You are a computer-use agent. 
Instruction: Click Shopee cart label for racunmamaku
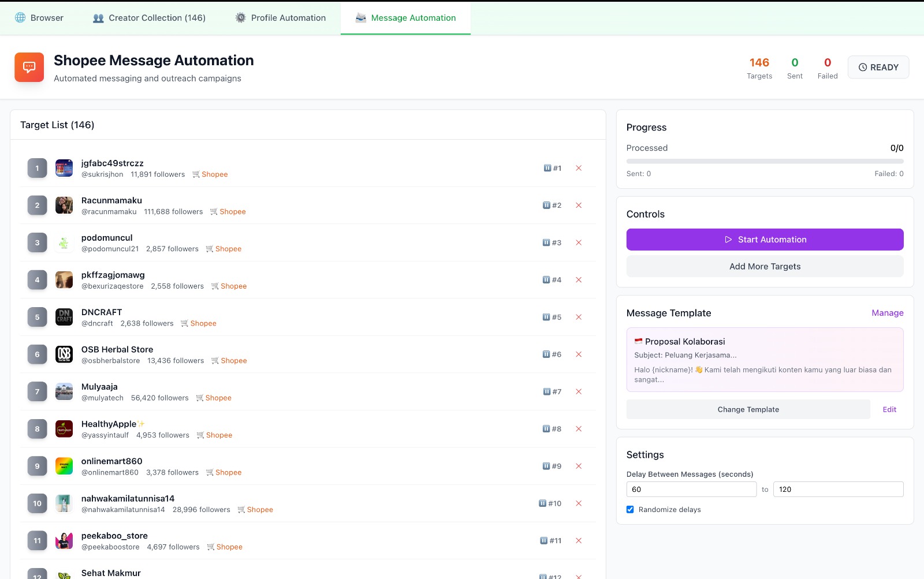pos(228,212)
